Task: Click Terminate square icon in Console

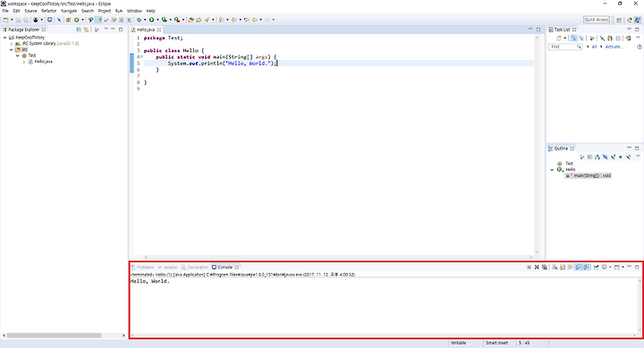Action: pyautogui.click(x=529, y=267)
